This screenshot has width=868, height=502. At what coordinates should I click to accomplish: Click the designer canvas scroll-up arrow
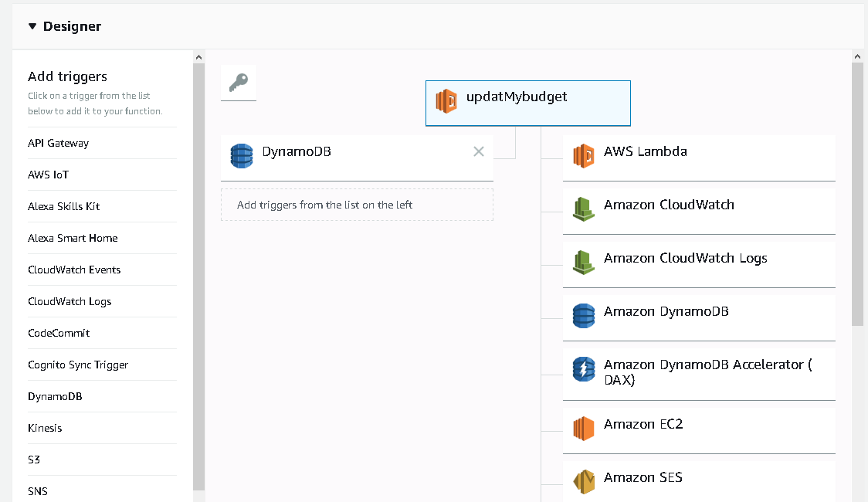857,56
